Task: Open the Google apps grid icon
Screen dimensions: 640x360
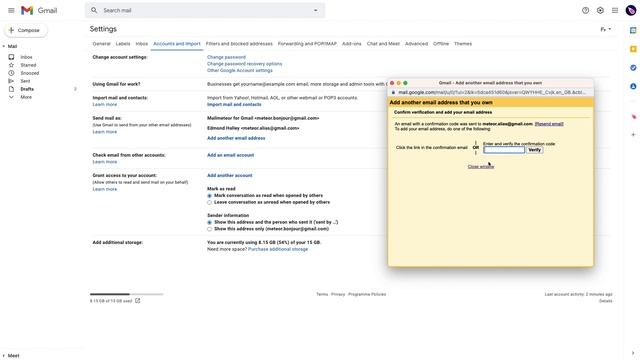Action: (615, 10)
